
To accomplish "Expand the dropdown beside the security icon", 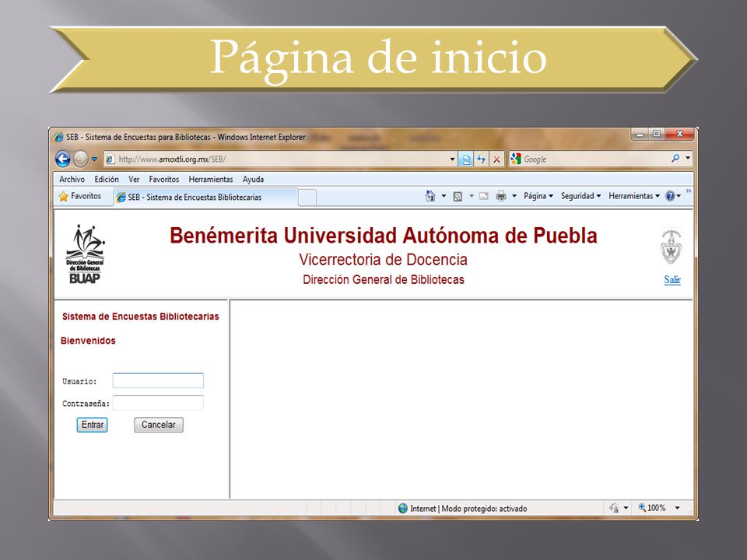I will [x=626, y=508].
